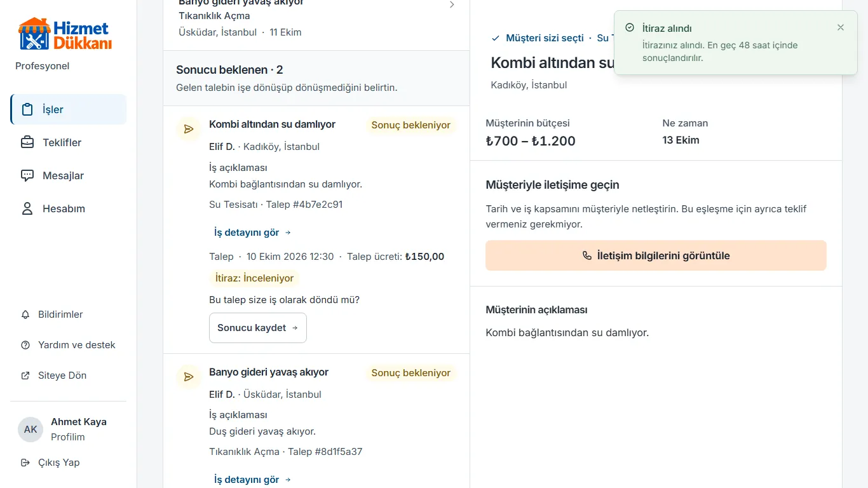Click the send icon beside Banyo gideri yavaş akıyor
This screenshot has width=868, height=488.
point(189,377)
